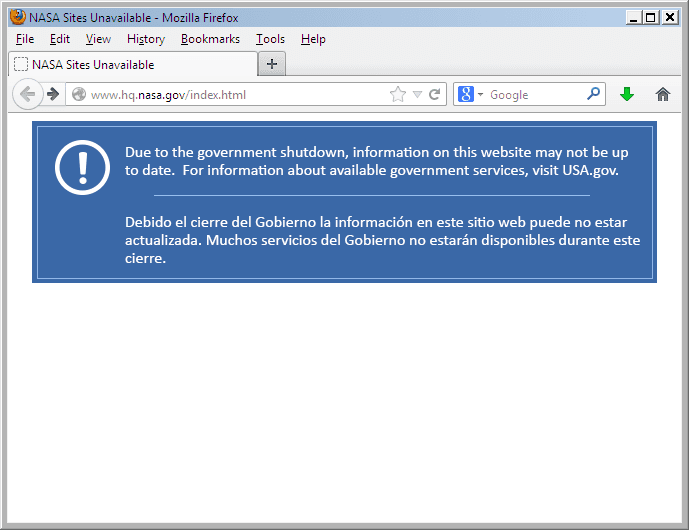Go forward using the forward arrow
This screenshot has height=530, width=689.
pyautogui.click(x=53, y=94)
